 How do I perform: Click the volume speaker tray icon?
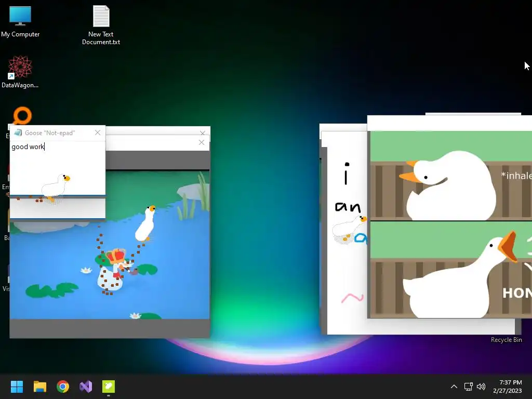[x=481, y=387]
